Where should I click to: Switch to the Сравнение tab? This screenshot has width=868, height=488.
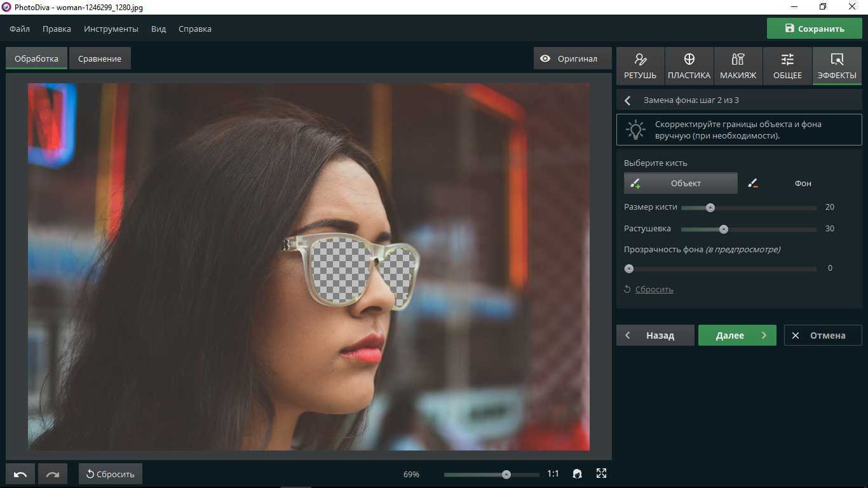pyautogui.click(x=100, y=58)
